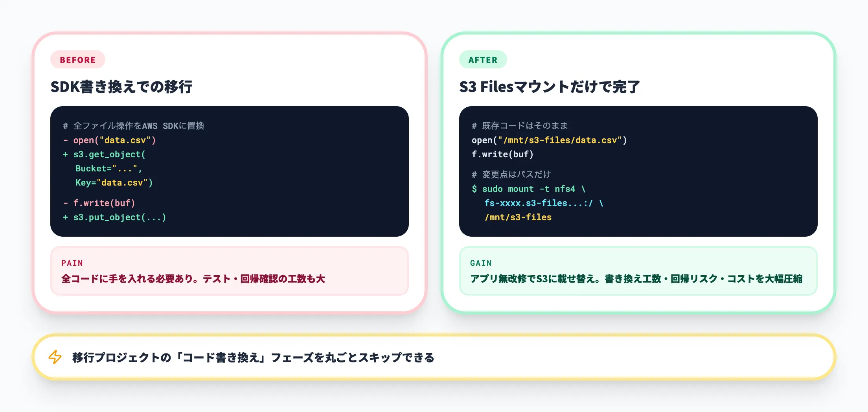
Task: Click the plus marker before s3.get_object(
Action: point(66,154)
